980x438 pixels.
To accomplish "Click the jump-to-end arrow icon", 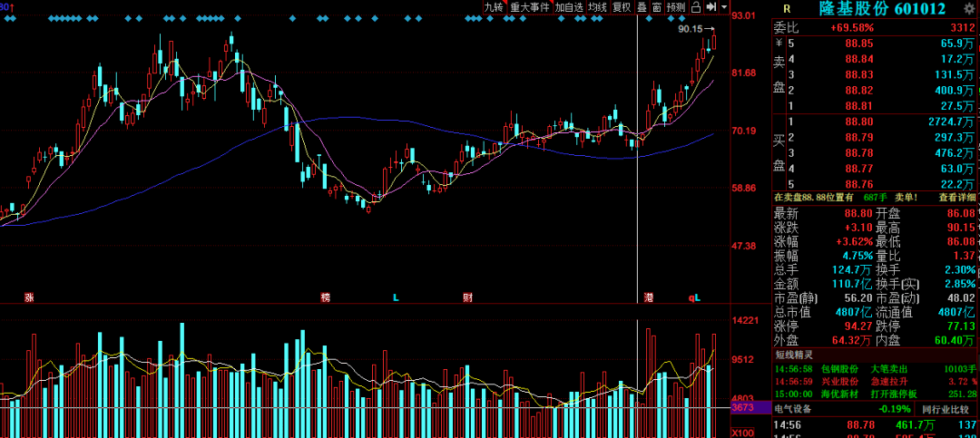I will 710,7.
